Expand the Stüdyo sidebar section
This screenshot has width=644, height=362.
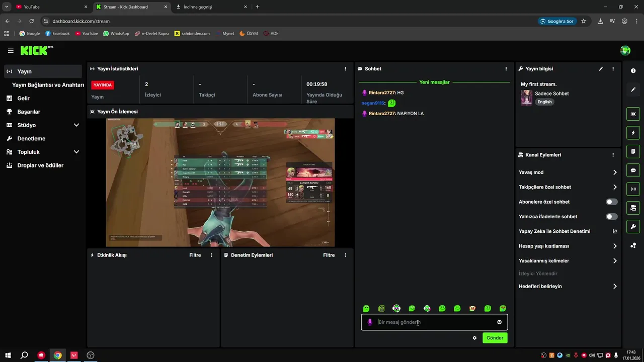76,125
